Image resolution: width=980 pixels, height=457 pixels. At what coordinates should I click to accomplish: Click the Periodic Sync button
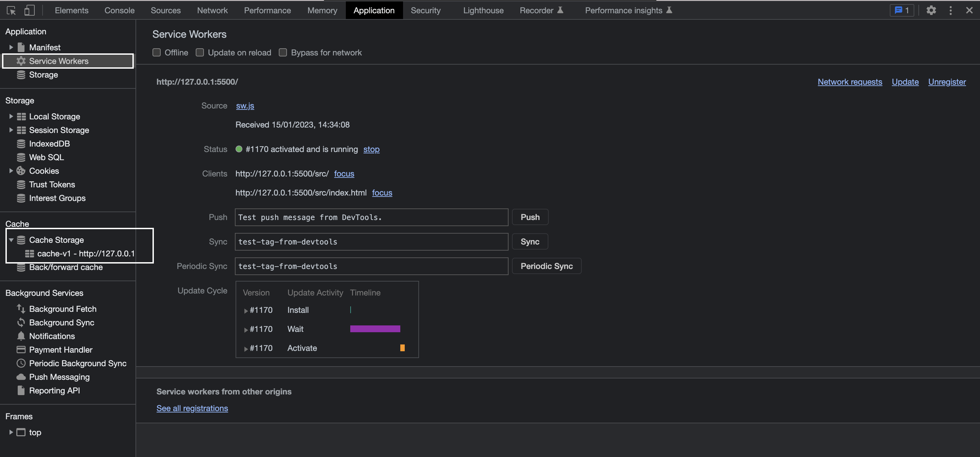click(547, 266)
